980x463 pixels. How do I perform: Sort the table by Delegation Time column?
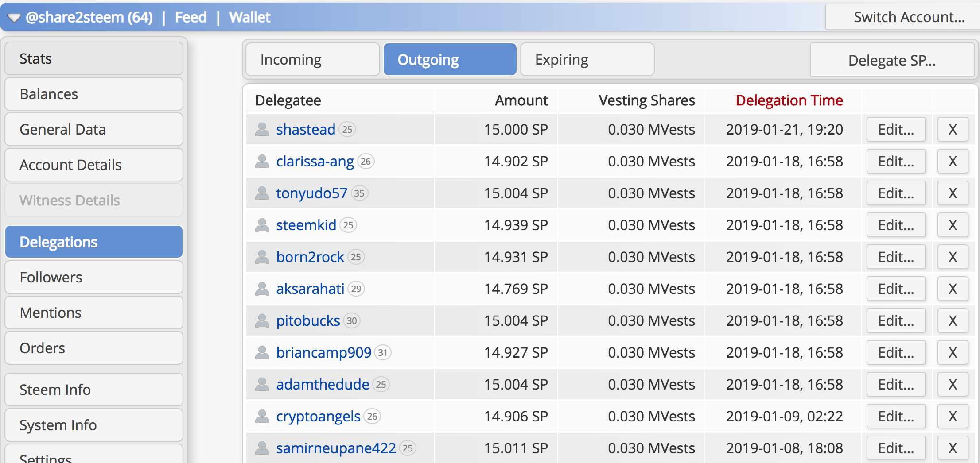coord(789,100)
